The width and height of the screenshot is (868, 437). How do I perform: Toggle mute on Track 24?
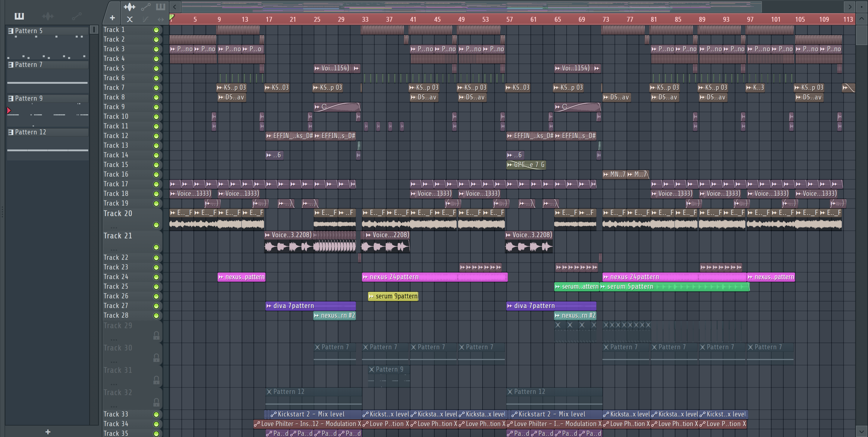tap(156, 277)
